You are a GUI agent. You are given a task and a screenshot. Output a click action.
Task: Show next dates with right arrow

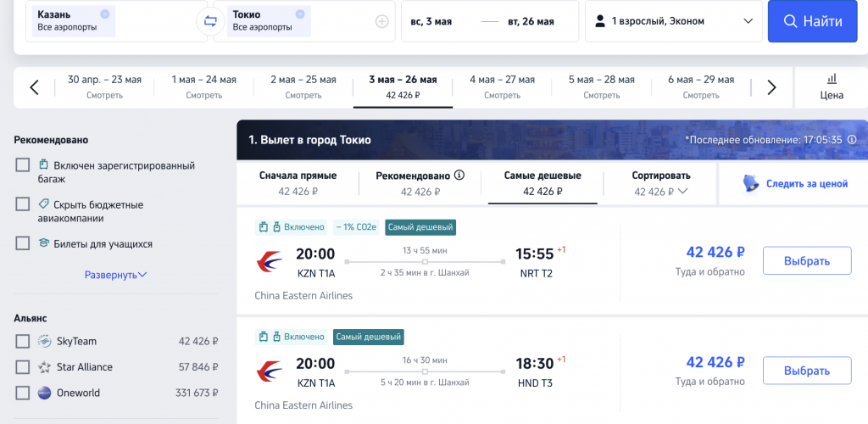[x=771, y=87]
